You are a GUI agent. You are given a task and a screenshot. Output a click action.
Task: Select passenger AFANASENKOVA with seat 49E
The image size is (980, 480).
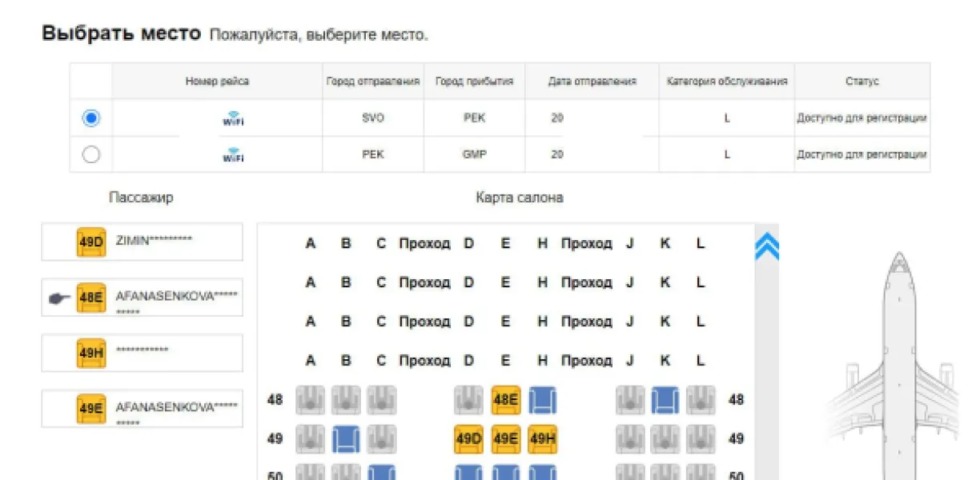[142, 409]
